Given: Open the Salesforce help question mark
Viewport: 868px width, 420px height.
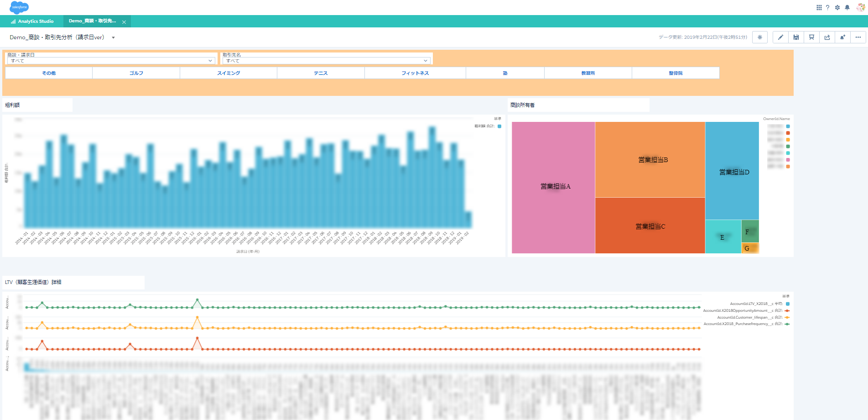Looking at the screenshot, I should tap(827, 7).
